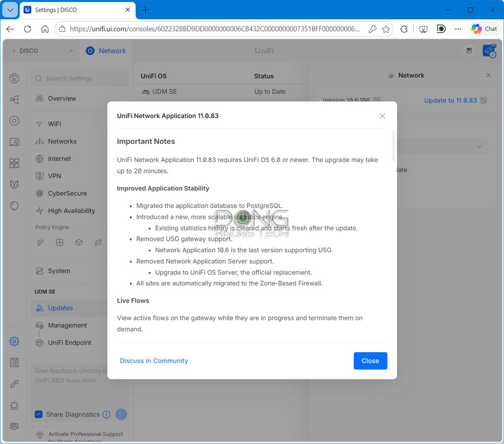Open the user avatar with notification badge
The image size is (504, 444).
coord(489,51)
